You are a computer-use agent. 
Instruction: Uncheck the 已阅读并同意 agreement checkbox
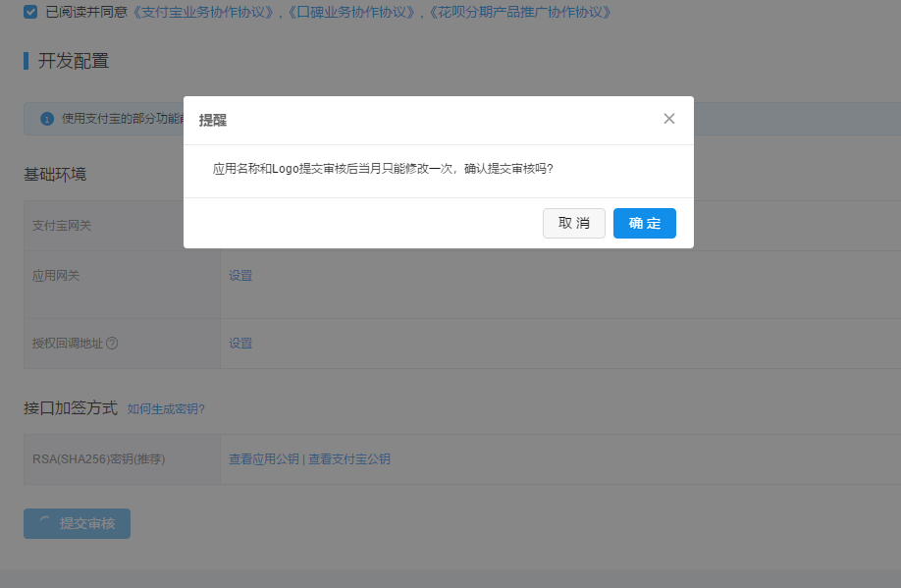point(30,12)
